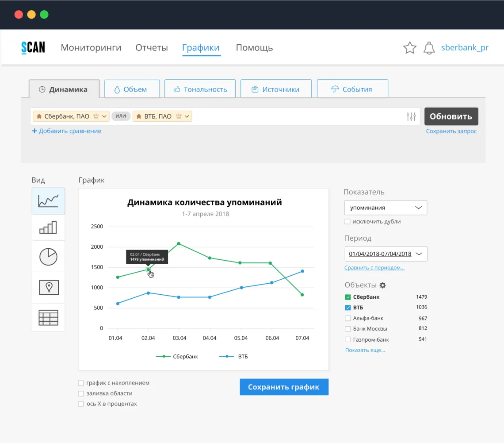504x443 pixels.
Task: Select pie chart view
Action: [x=48, y=256]
